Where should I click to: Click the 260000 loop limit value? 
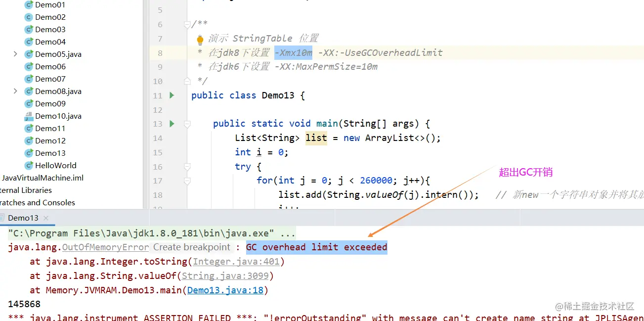[x=376, y=181]
